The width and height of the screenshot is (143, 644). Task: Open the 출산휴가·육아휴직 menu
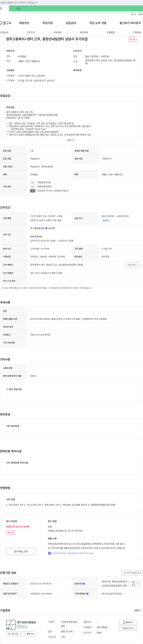pos(130,23)
